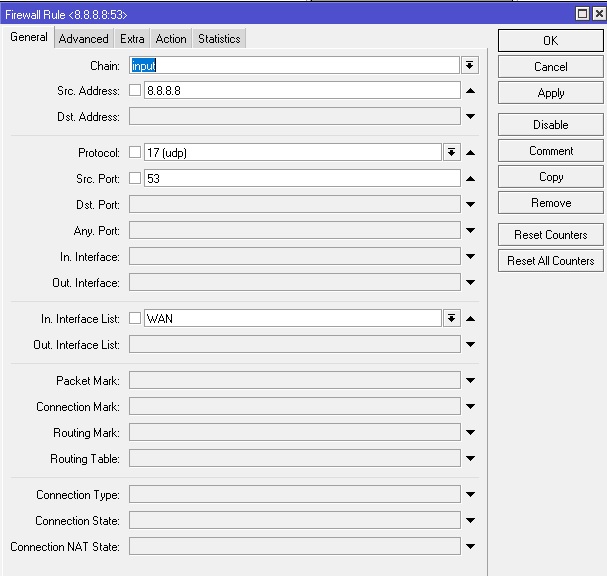The image size is (607, 576).
Task: Open the Extra tab
Action: [132, 39]
